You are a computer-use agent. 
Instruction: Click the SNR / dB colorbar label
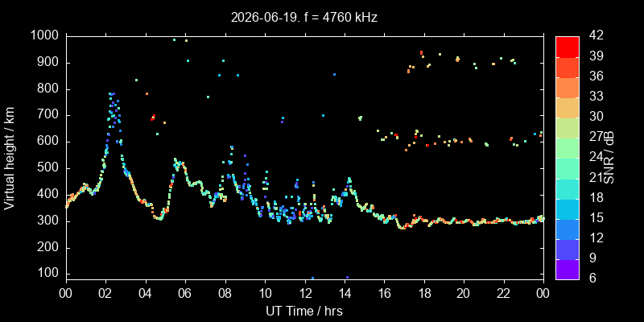(609, 158)
